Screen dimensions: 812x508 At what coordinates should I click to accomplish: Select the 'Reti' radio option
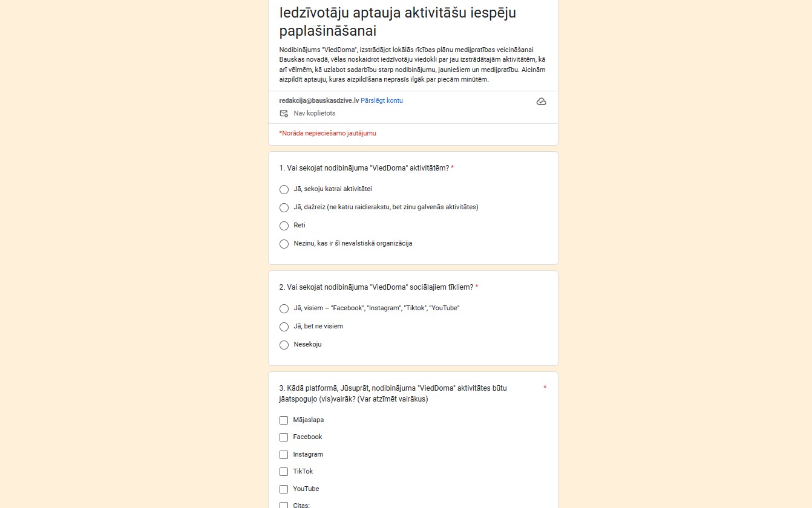click(284, 226)
